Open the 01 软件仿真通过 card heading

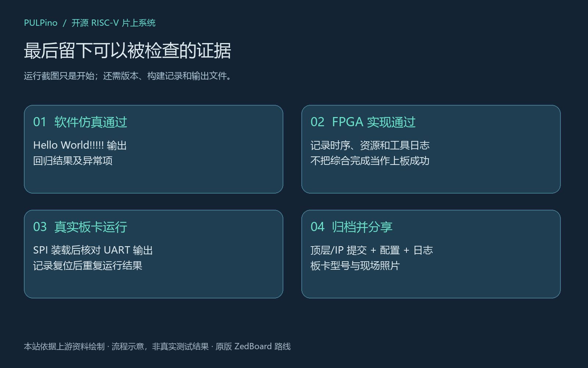[x=80, y=122]
